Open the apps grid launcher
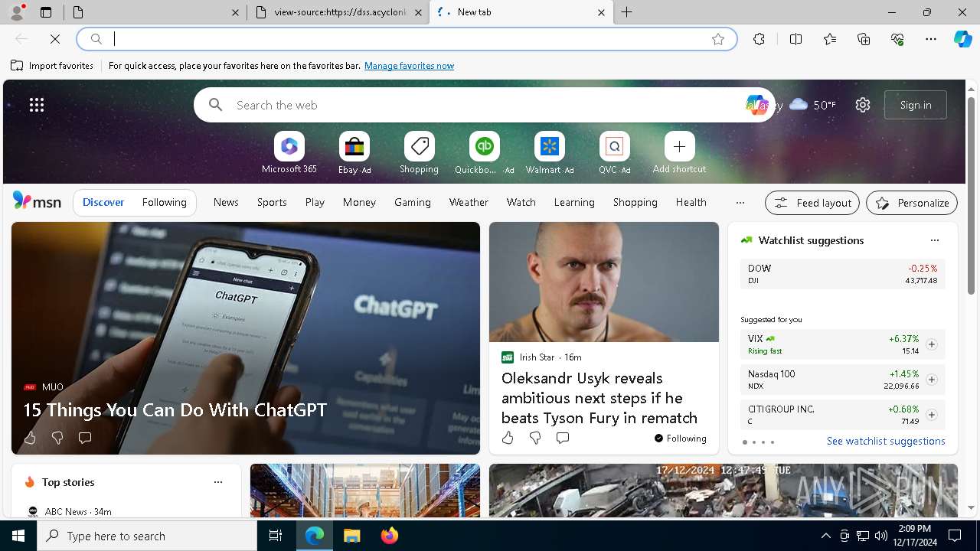The height and width of the screenshot is (551, 980). 37,105
